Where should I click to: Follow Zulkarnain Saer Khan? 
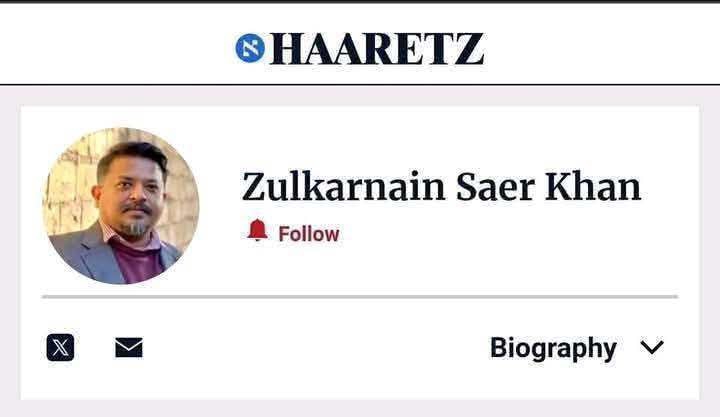pyautogui.click(x=294, y=232)
